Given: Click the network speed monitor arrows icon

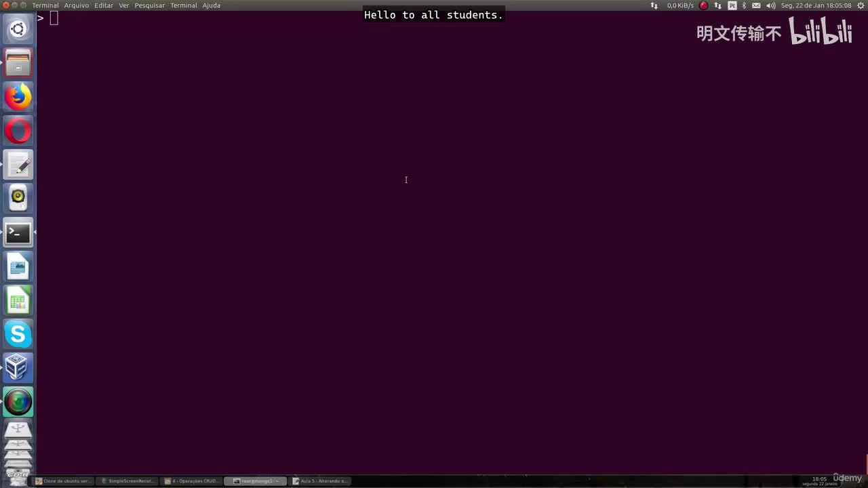Looking at the screenshot, I should tap(654, 5).
